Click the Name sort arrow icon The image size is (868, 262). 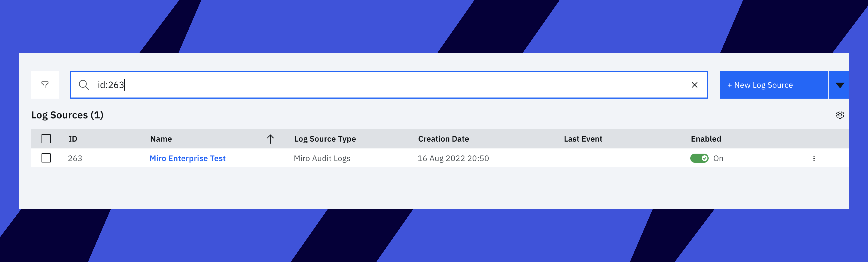[x=270, y=139]
